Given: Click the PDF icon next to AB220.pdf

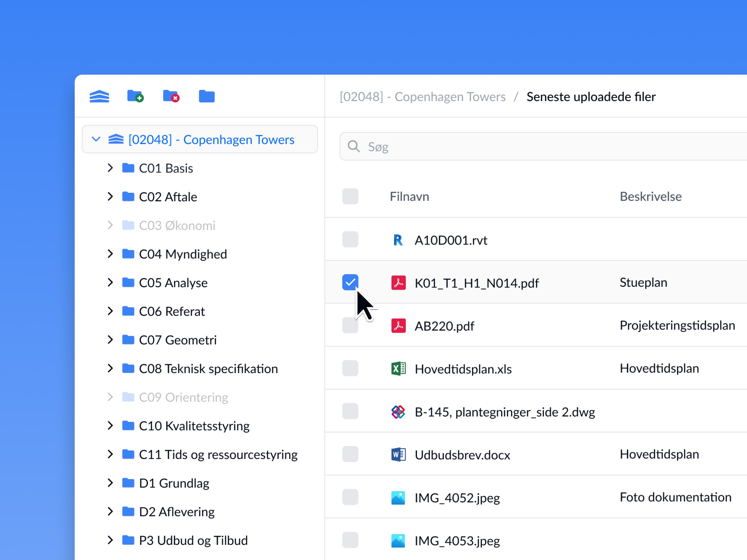Looking at the screenshot, I should coord(398,326).
